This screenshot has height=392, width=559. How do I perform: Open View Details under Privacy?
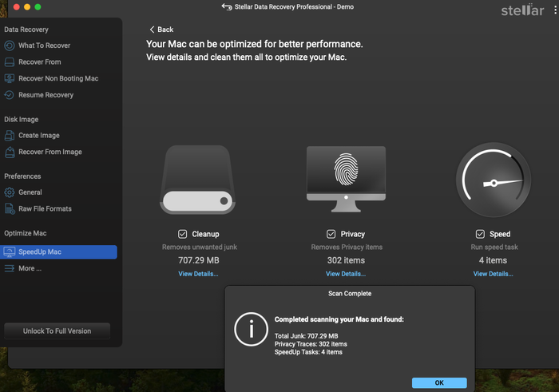click(x=346, y=274)
